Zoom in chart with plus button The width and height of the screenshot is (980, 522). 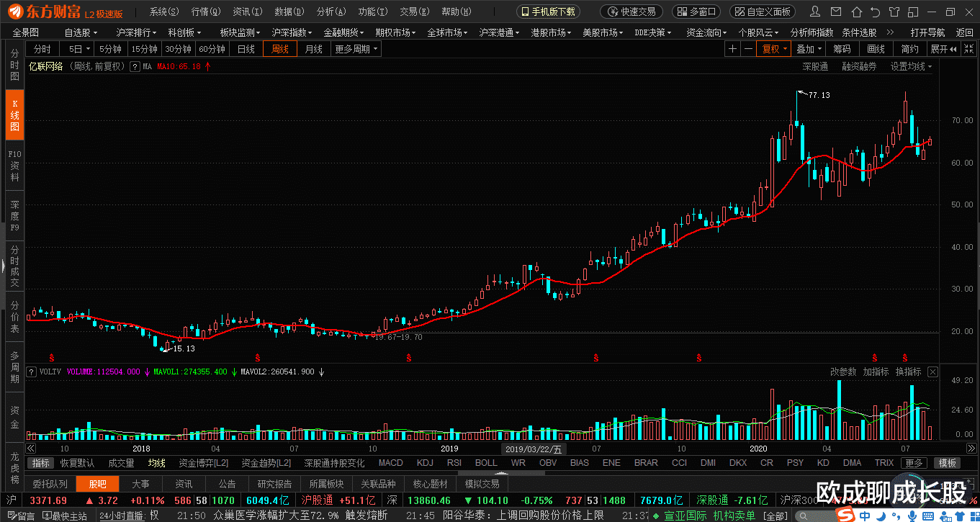732,49
